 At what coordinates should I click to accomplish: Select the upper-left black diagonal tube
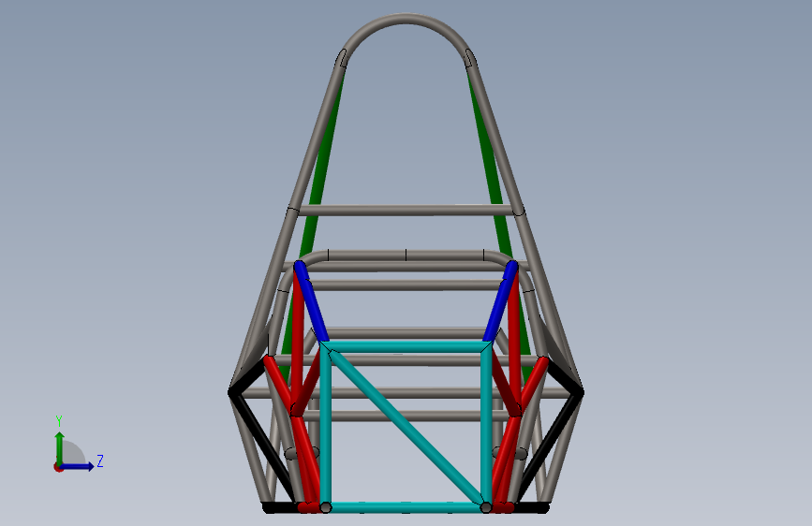(x=249, y=377)
